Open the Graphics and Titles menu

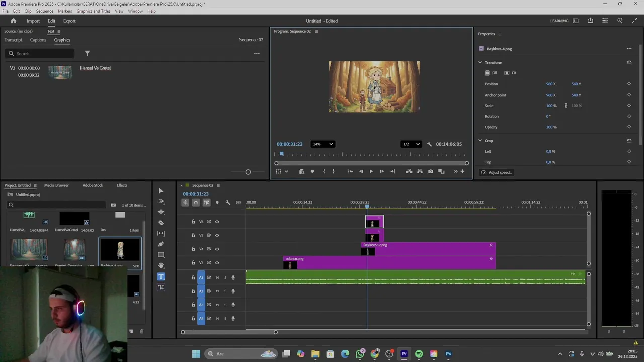click(x=94, y=11)
